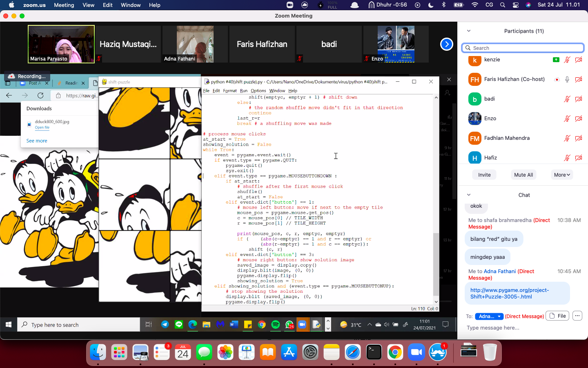Click See more in Downloads popup
Viewport: 588px width, 368px height.
[x=37, y=141]
